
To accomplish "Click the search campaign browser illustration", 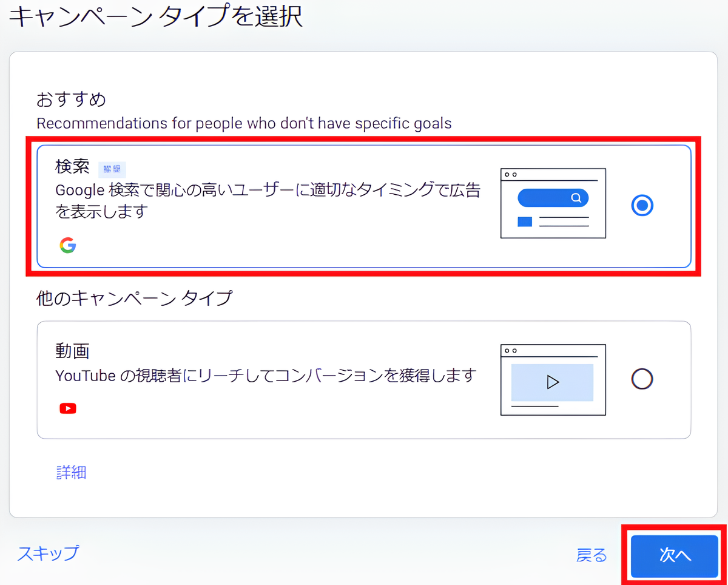I will point(553,203).
